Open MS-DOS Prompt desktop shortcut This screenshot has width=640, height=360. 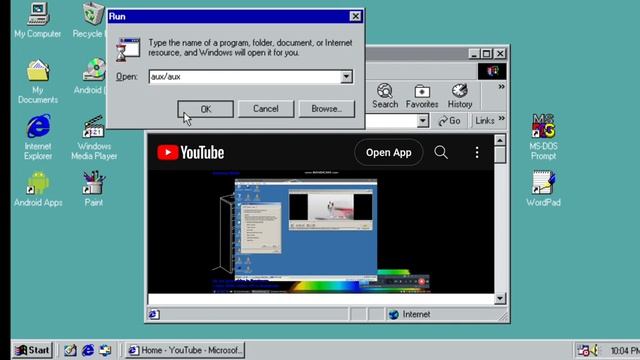(x=543, y=137)
